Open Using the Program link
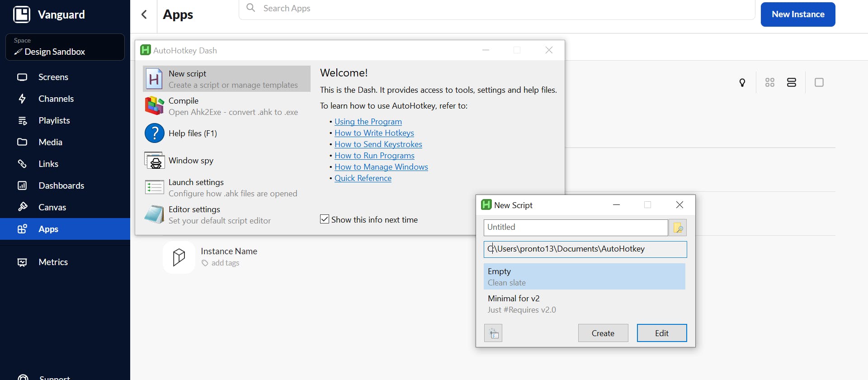This screenshot has width=868, height=380. pyautogui.click(x=368, y=122)
